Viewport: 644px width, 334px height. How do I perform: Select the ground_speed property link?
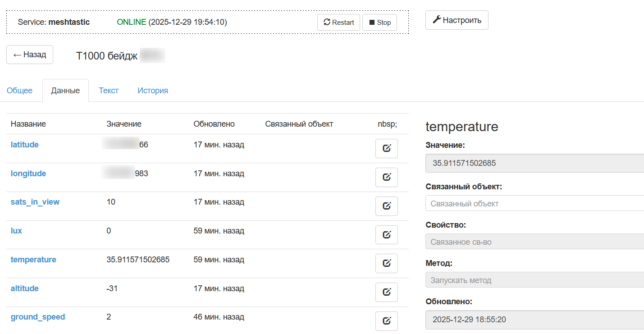coord(38,317)
